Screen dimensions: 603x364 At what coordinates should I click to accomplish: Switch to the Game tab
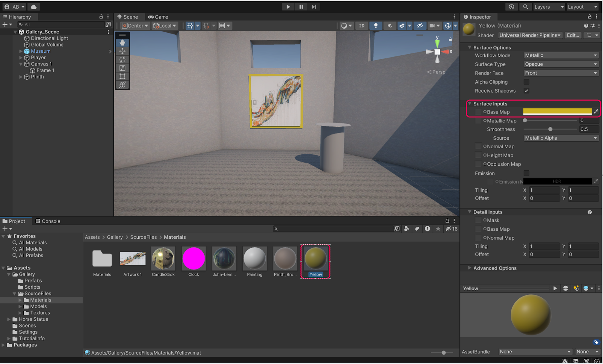coord(158,17)
